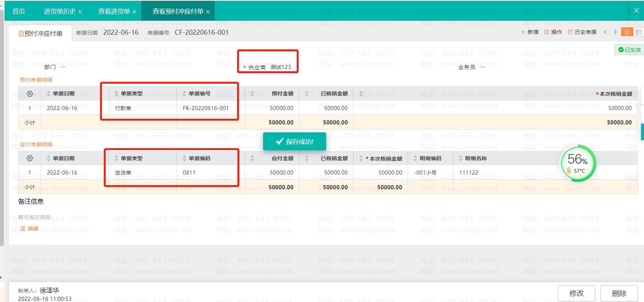This screenshot has width=644, height=302.
Task: Click document code 0811 cell
Action: (x=189, y=173)
